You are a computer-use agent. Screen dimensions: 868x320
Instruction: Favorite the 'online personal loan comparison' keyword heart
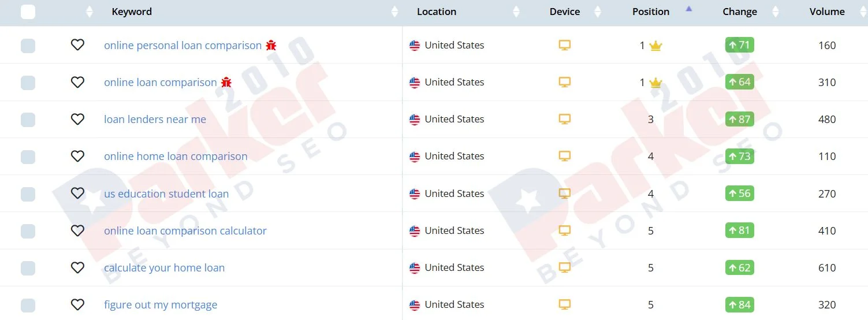click(x=77, y=45)
